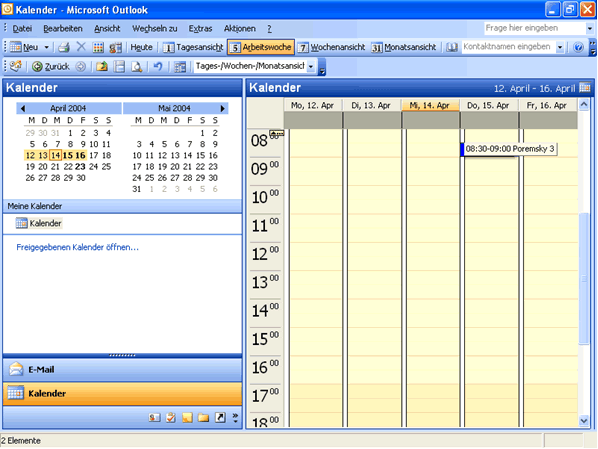Open calendar coloring grid icon
Image resolution: width=598 pixels, height=449 pixels.
coord(98,47)
